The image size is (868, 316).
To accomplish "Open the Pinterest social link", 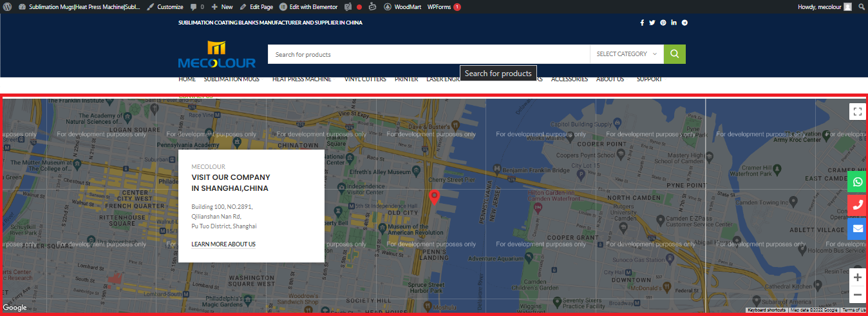I will [x=663, y=23].
